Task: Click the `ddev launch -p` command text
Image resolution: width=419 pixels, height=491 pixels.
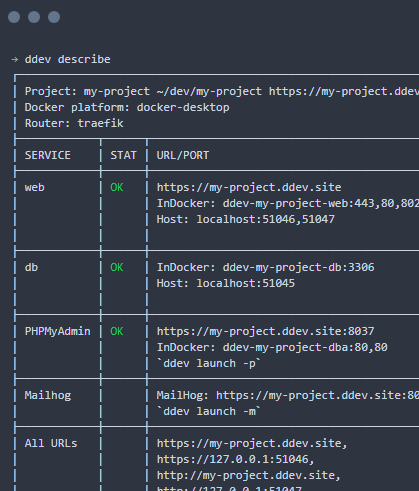Action: point(209,363)
